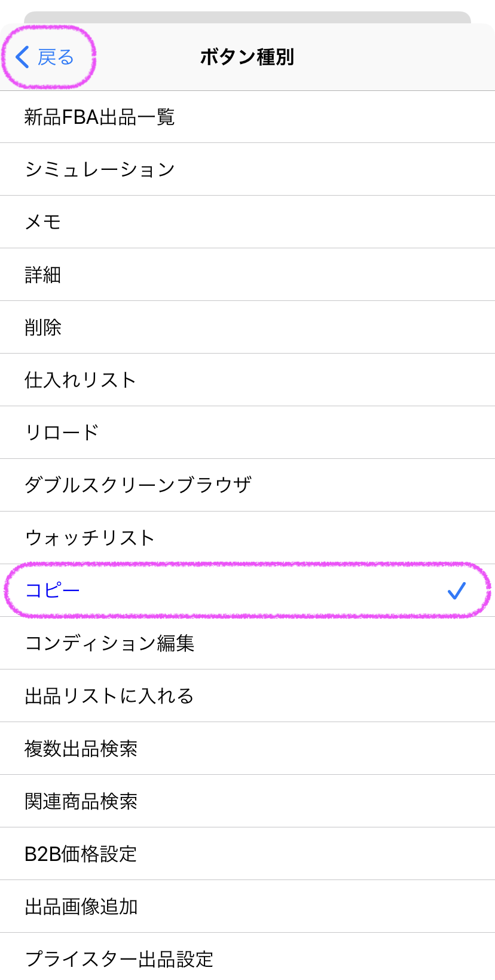Viewport: 495px width, 980px height.
Task: Select ウォッチリスト from the list
Action: pyautogui.click(x=90, y=538)
